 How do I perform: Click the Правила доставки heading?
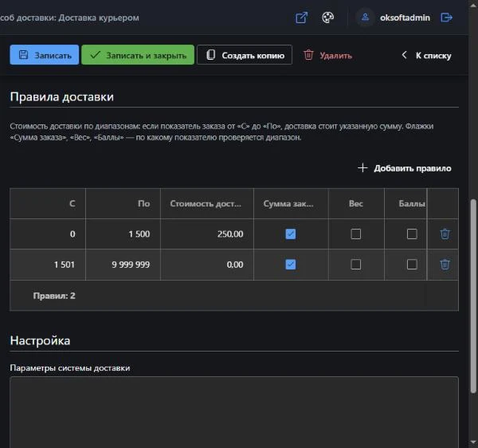[62, 97]
